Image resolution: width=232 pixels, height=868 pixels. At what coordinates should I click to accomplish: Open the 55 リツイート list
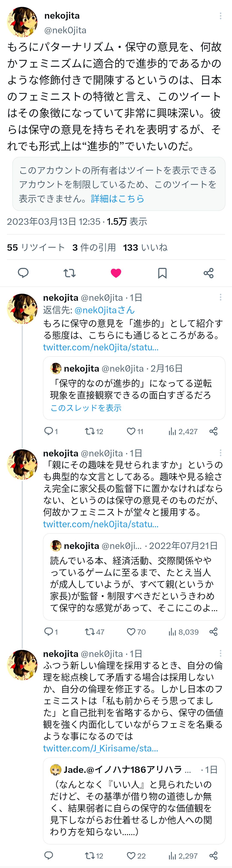pyautogui.click(x=36, y=248)
